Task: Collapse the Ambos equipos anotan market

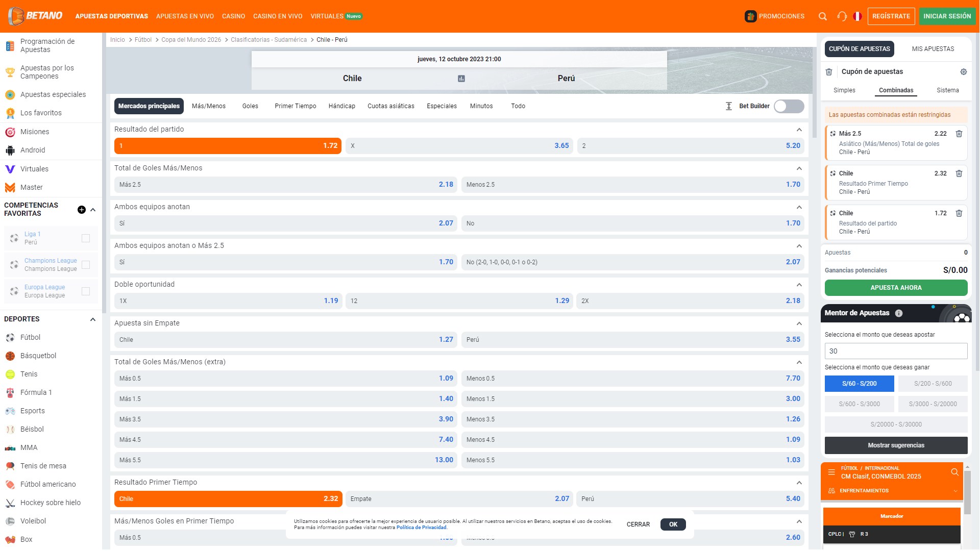Action: 799,207
